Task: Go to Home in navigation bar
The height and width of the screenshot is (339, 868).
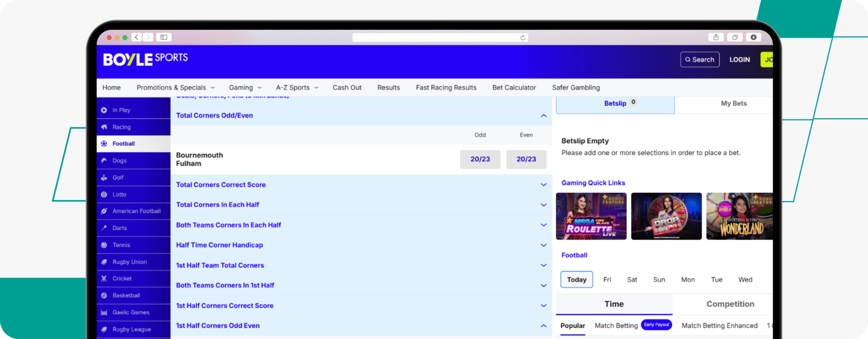Action: point(111,87)
